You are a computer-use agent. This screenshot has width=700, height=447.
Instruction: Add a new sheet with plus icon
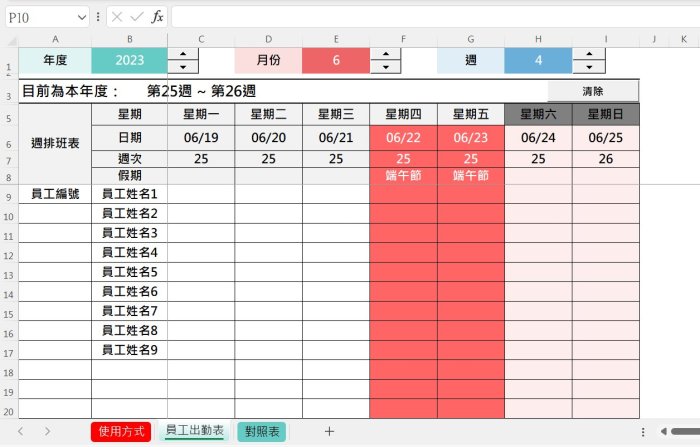(329, 431)
